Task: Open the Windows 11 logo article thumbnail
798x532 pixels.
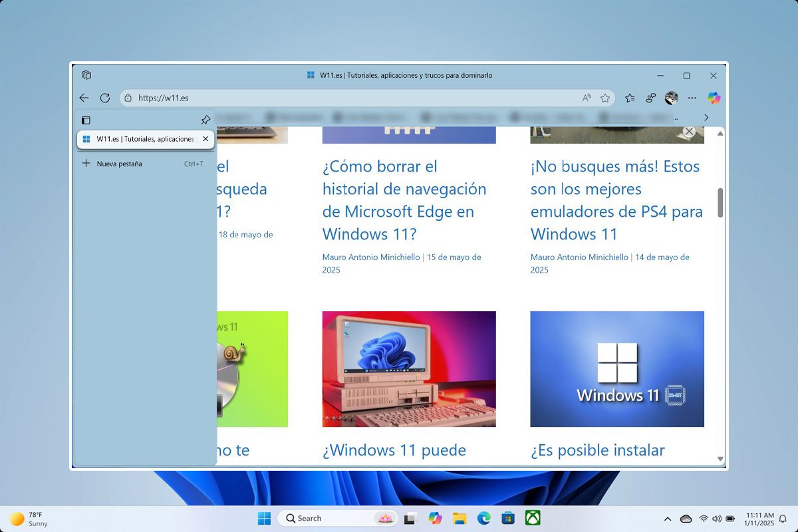Action: (x=617, y=369)
